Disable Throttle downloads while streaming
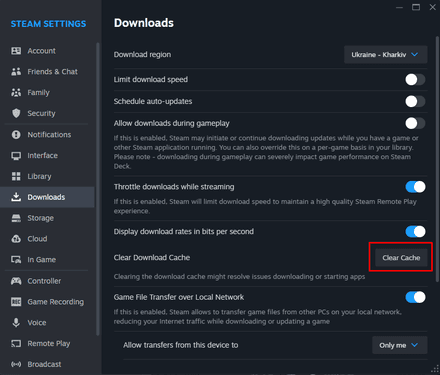This screenshot has width=440, height=375. (x=415, y=187)
